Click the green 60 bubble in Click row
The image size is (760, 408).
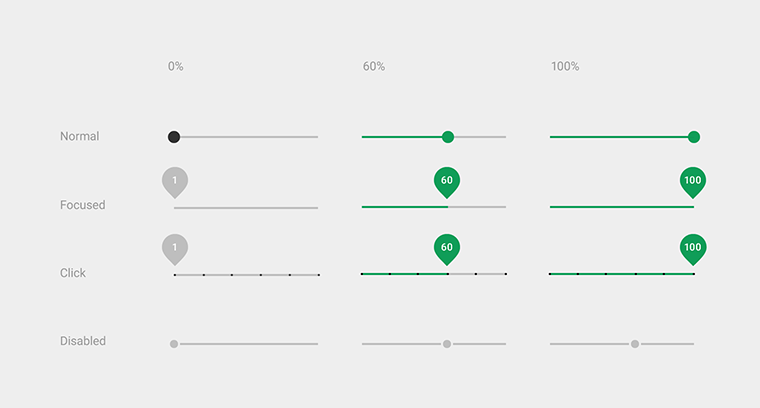coord(447,248)
